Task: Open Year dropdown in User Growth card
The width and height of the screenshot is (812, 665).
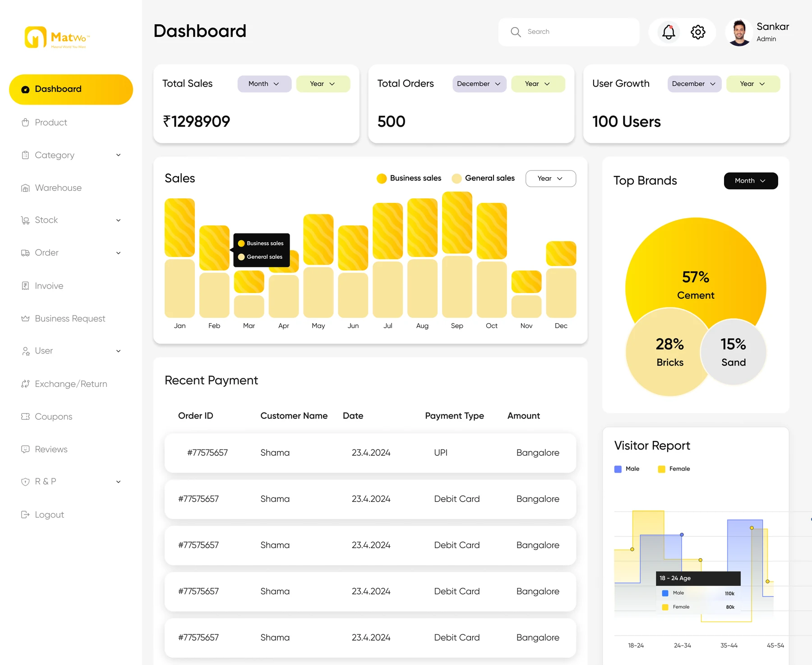Action: (x=753, y=84)
